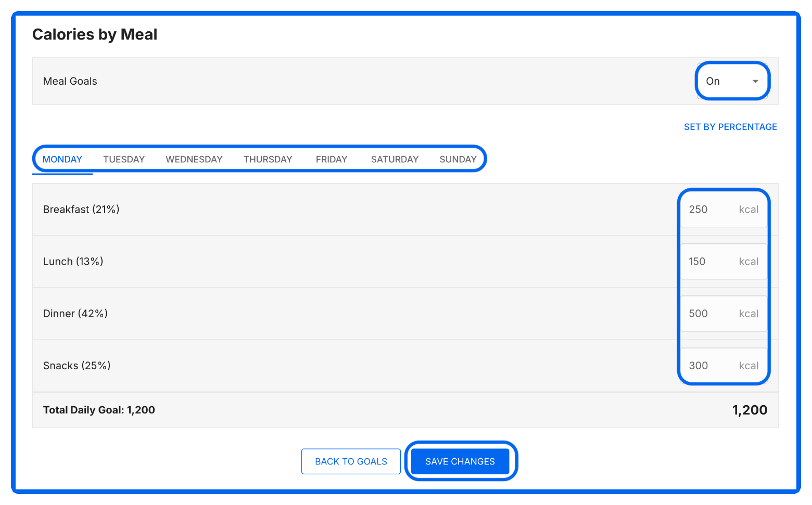Click the Snacks kcal input showing 300
Viewport: 812px width, 505px height.
click(724, 366)
